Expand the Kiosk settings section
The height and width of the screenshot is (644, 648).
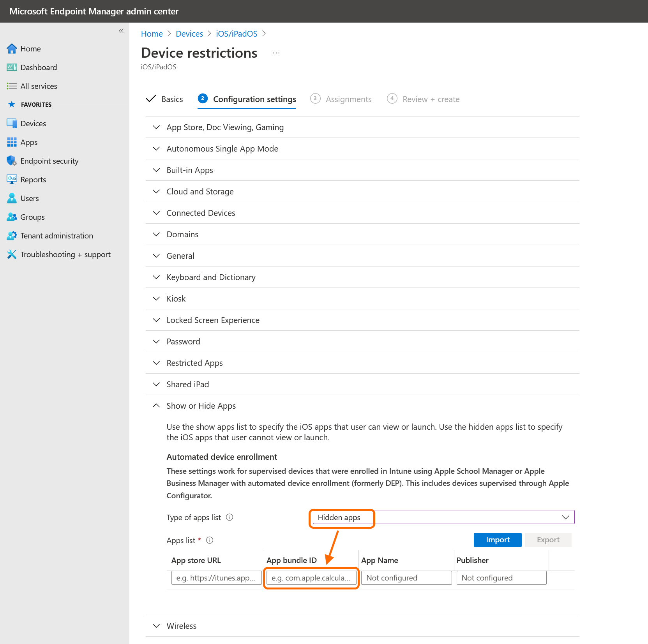pyautogui.click(x=176, y=299)
